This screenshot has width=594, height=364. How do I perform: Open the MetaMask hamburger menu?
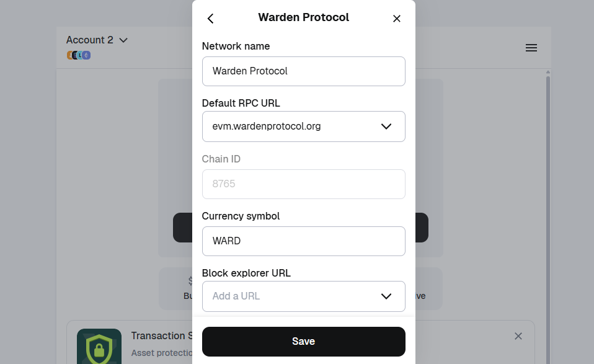point(531,47)
